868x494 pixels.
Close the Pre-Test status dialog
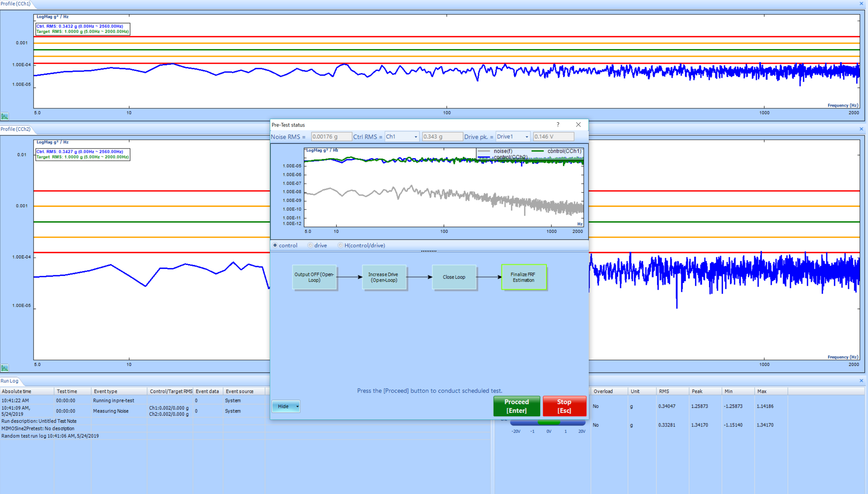(x=578, y=125)
